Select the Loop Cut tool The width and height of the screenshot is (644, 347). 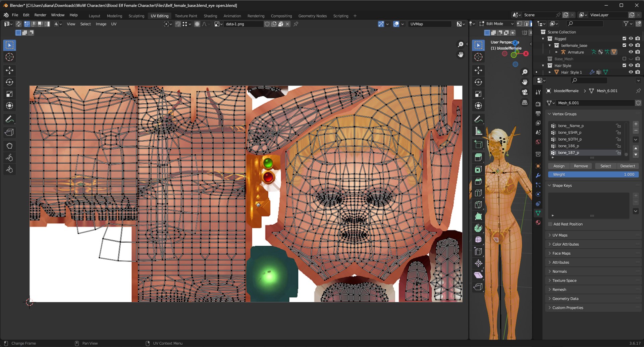click(x=478, y=193)
